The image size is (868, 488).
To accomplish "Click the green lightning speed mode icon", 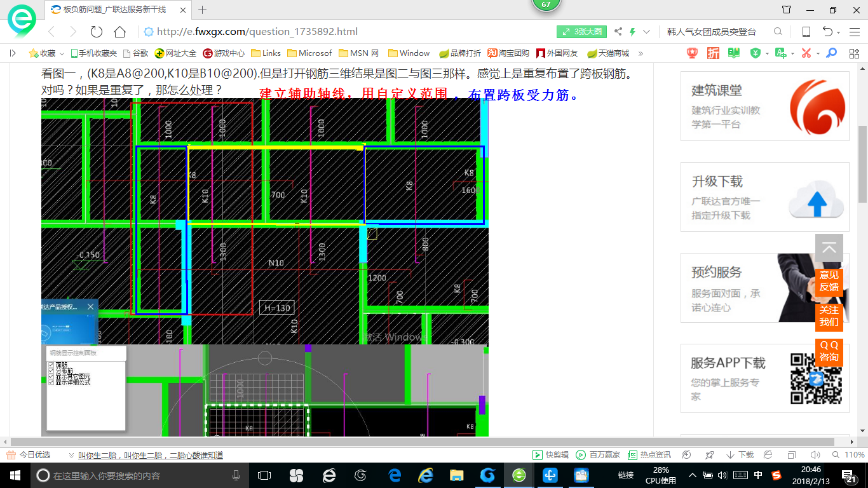I will 633,32.
